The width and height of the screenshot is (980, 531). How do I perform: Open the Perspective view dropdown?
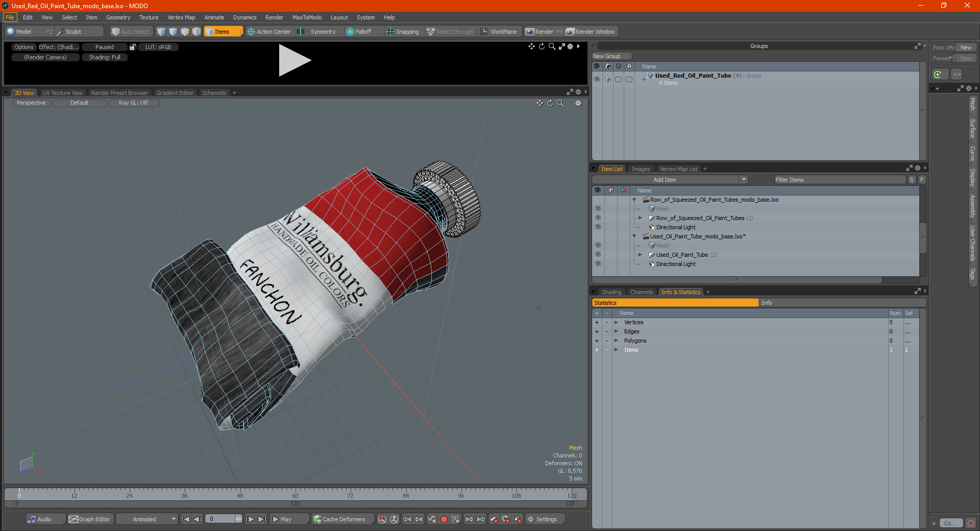pos(31,103)
